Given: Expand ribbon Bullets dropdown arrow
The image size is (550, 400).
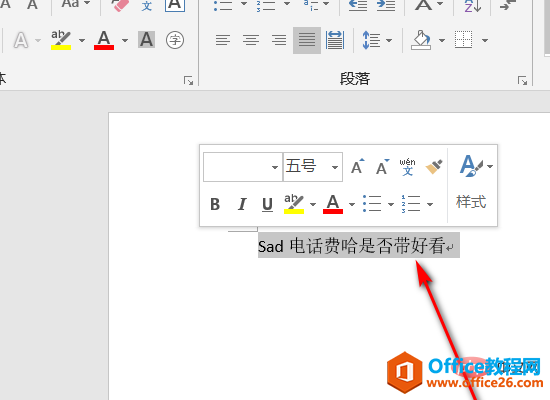Looking at the screenshot, I should (244, 4).
